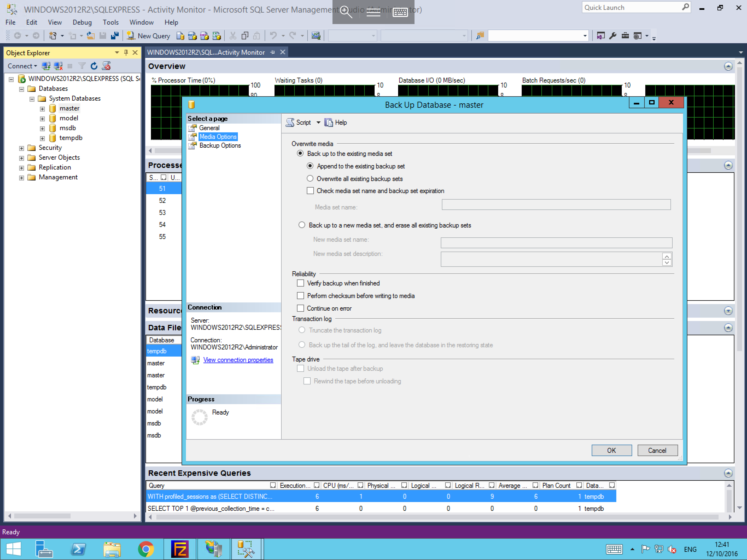Open FileZilla from the taskbar
The image size is (747, 560).
pos(180,549)
